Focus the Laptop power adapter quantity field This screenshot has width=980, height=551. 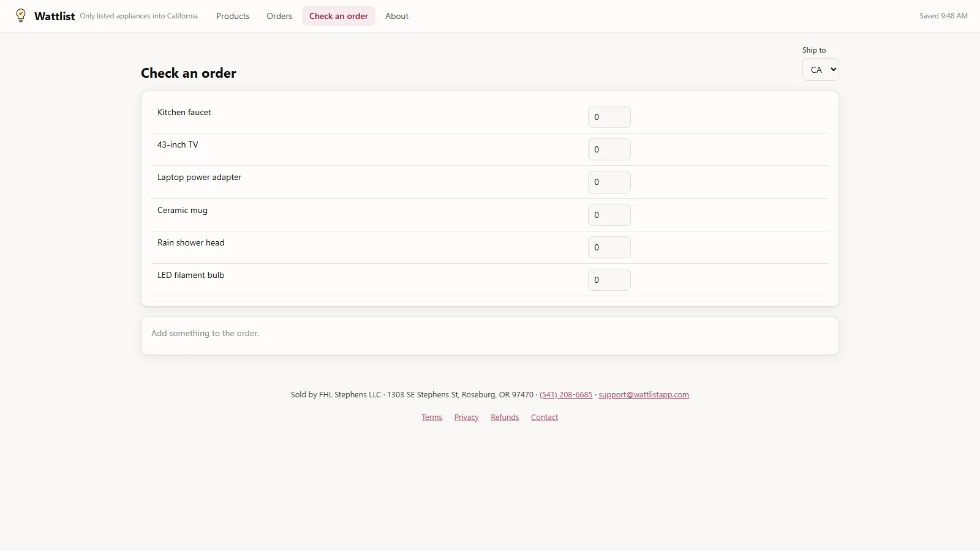pyautogui.click(x=609, y=182)
